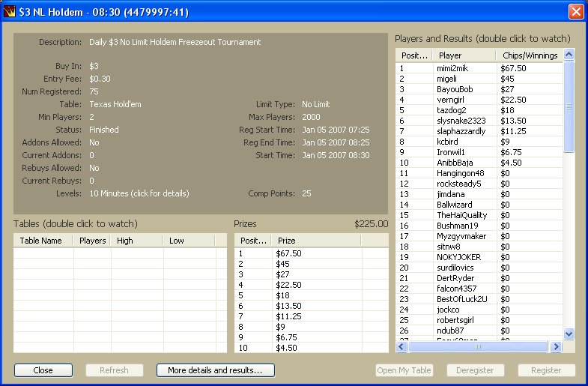Close the tournament window with red X
This screenshot has height=386, width=588.
[576, 12]
